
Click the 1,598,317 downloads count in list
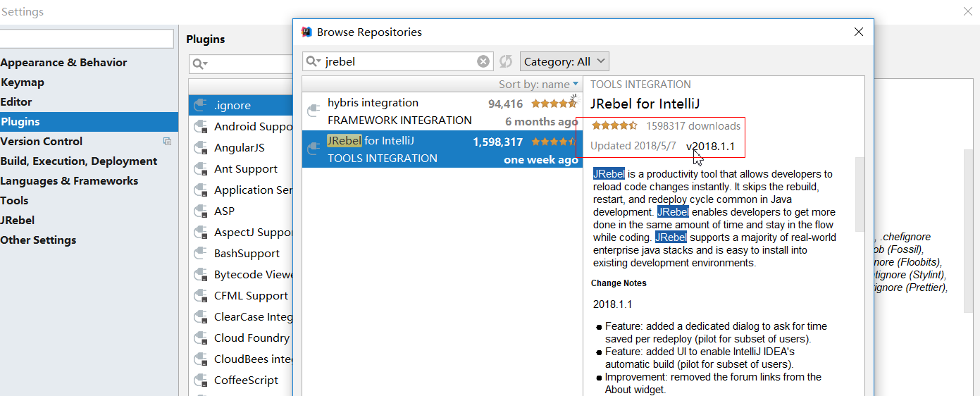coord(498,142)
